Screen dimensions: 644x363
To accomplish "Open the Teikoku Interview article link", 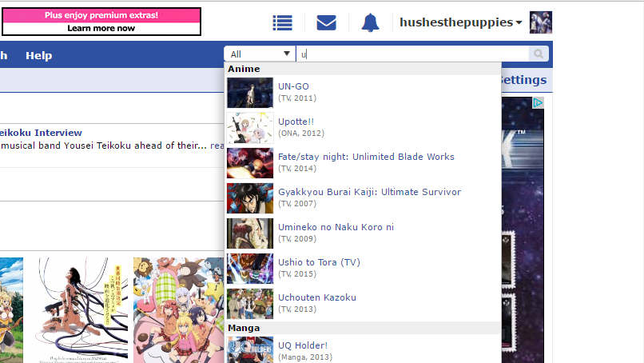I will [x=41, y=133].
